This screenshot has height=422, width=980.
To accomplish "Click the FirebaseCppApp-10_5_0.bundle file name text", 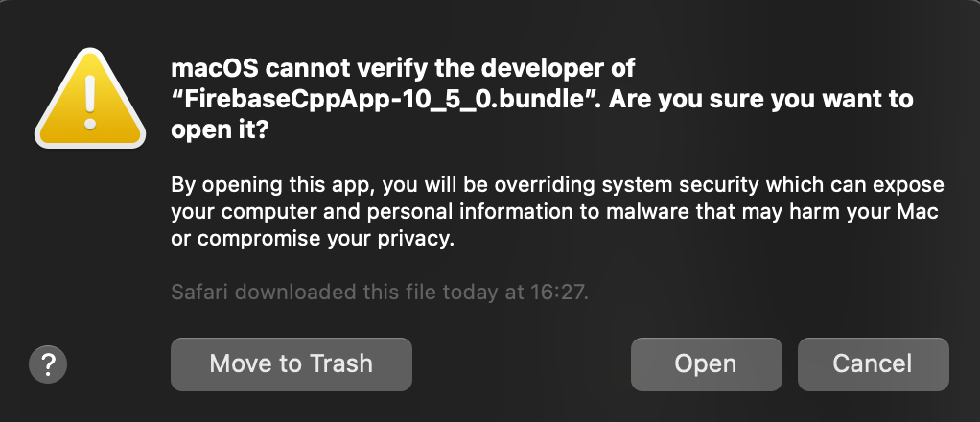I will (x=384, y=100).
